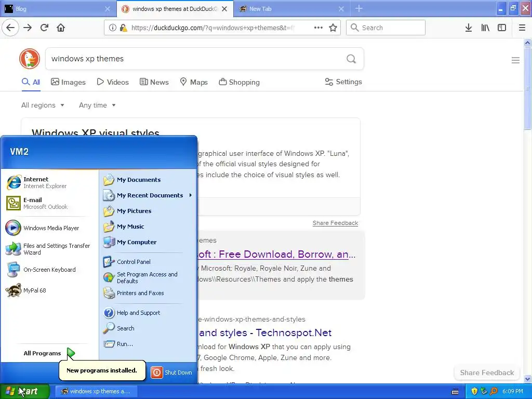Switch to Images results tab

pos(68,82)
